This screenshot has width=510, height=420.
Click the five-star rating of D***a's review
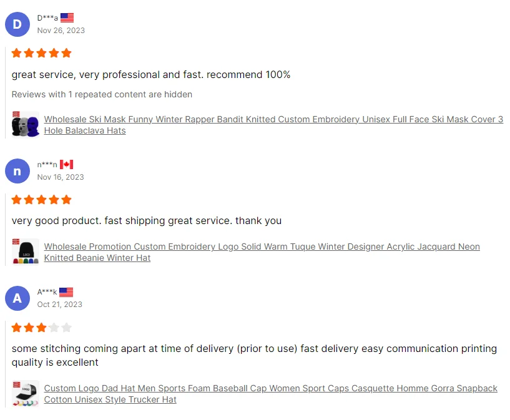[41, 53]
